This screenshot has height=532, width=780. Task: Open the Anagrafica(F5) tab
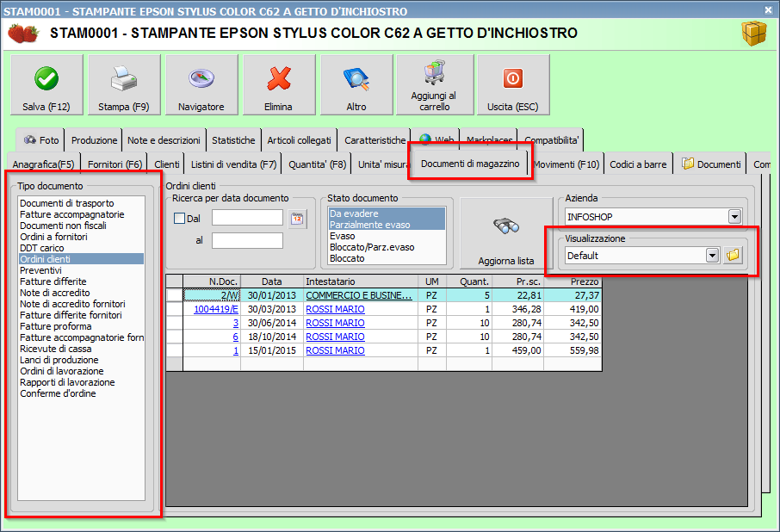coord(43,164)
